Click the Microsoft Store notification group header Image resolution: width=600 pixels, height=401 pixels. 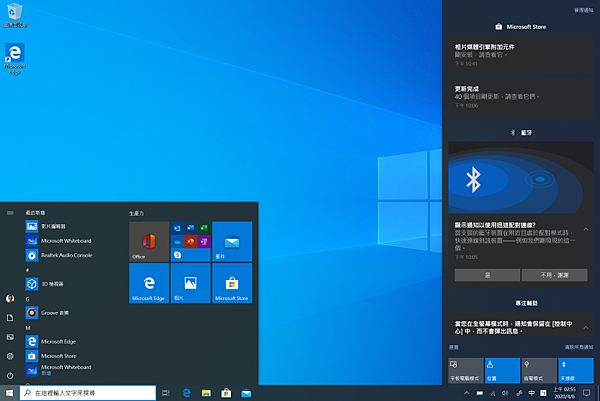pyautogui.click(x=520, y=27)
